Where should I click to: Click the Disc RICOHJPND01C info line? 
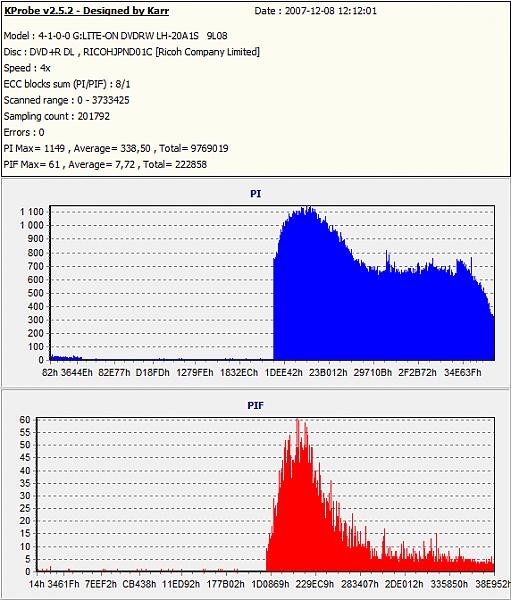(x=132, y=52)
